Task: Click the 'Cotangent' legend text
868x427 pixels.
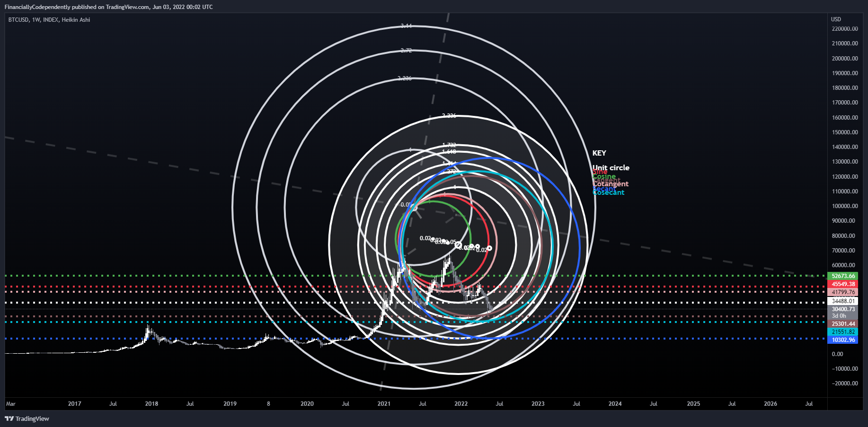Action: (x=611, y=184)
